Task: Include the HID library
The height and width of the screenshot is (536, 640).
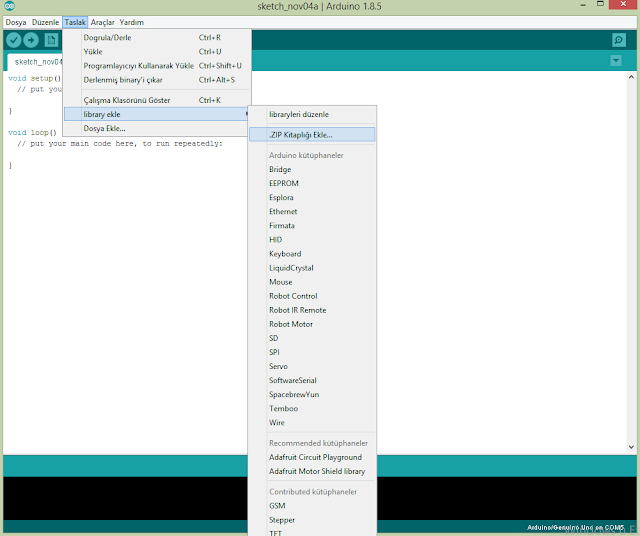Action: pyautogui.click(x=312, y=240)
